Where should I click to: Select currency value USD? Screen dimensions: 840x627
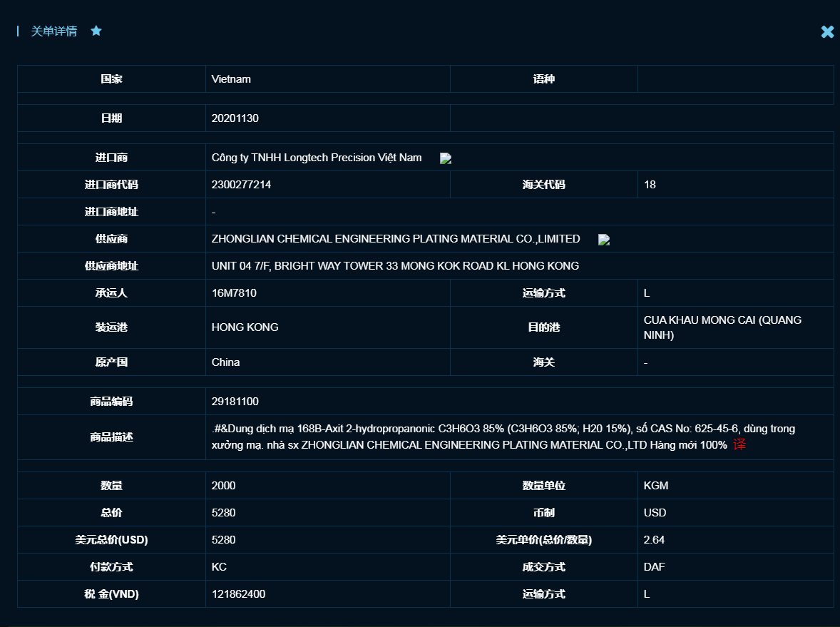coord(655,512)
